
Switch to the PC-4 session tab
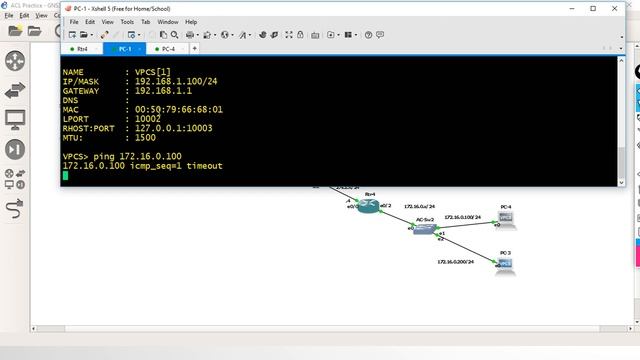pyautogui.click(x=168, y=49)
